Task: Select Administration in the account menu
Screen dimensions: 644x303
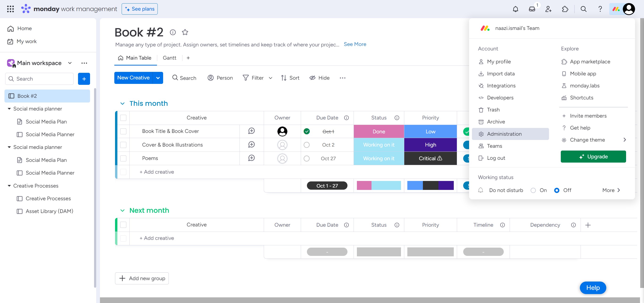Action: pos(504,134)
